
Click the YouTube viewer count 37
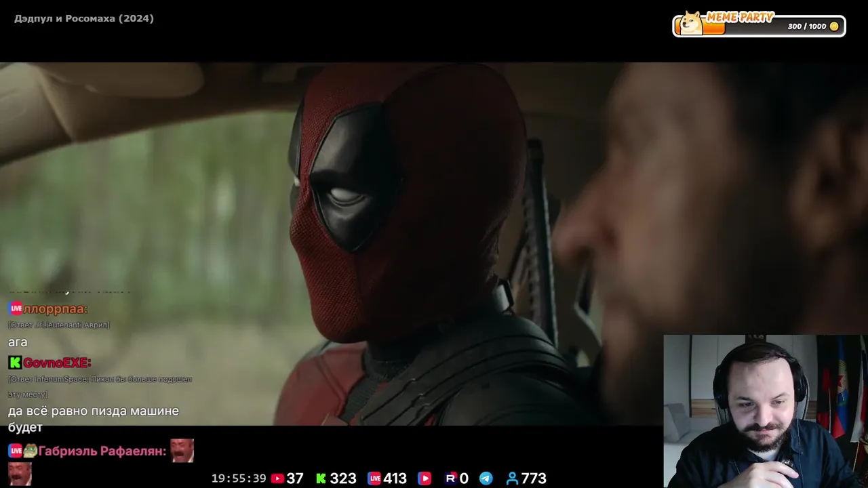(295, 479)
